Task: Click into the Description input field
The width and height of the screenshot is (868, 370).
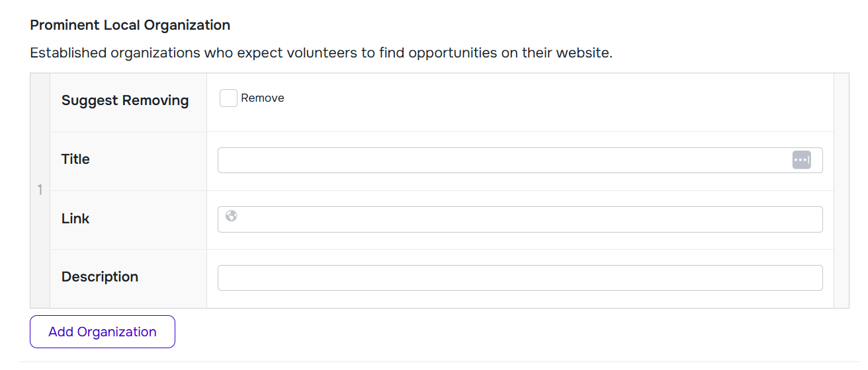Action: coord(520,278)
